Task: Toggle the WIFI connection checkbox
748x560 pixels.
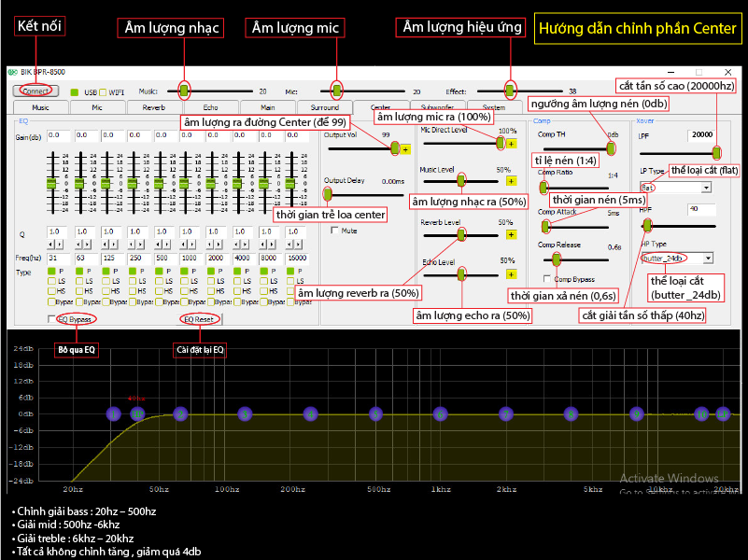Action: (103, 92)
